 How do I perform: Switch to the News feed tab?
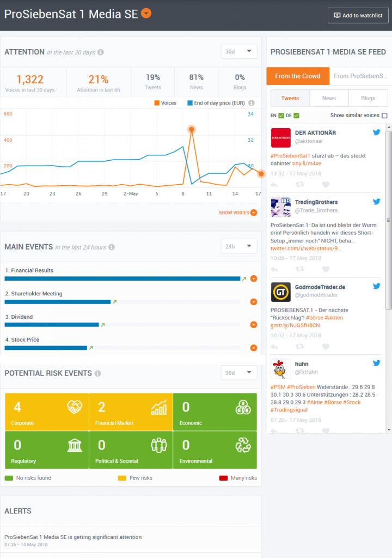(329, 98)
